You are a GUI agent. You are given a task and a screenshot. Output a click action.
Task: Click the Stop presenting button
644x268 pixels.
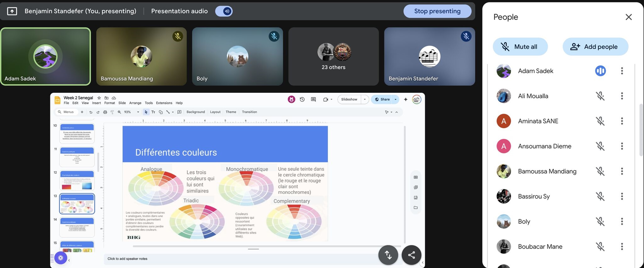pyautogui.click(x=437, y=11)
